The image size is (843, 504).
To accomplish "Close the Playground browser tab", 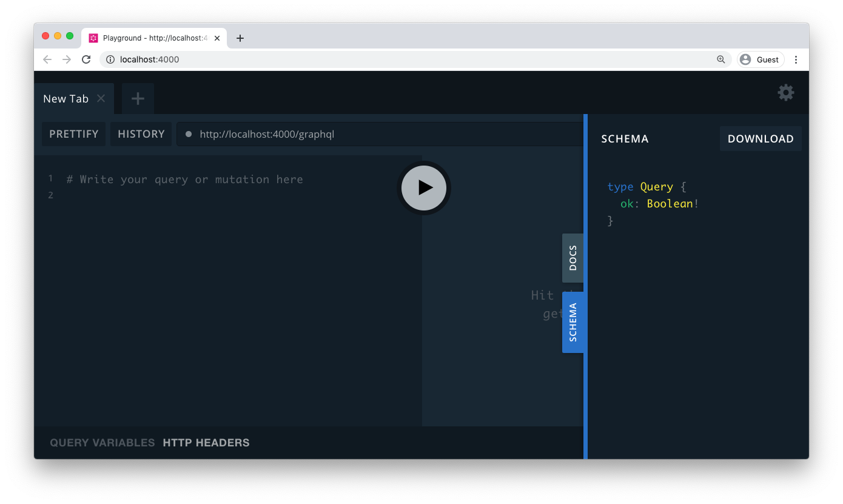I will coord(217,38).
